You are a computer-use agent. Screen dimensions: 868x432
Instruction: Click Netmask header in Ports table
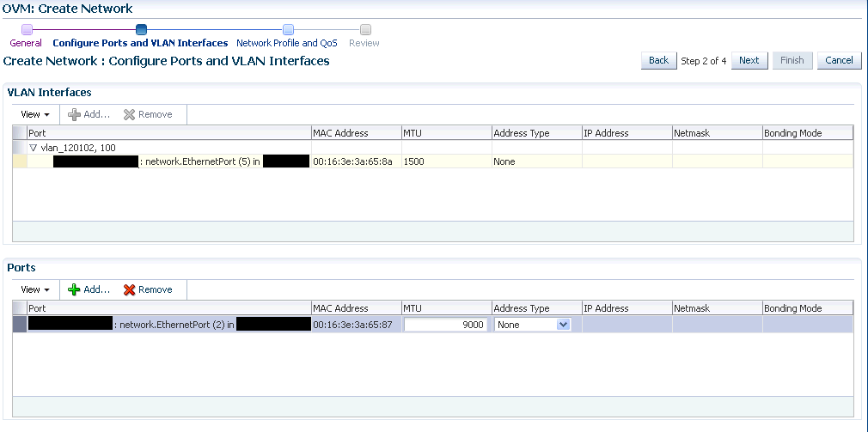coord(718,308)
